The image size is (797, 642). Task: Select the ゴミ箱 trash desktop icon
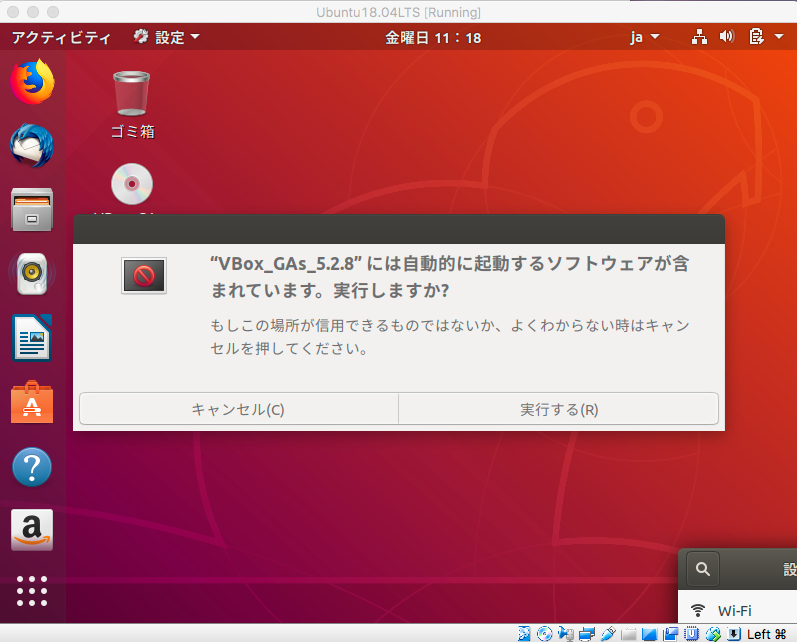(132, 105)
